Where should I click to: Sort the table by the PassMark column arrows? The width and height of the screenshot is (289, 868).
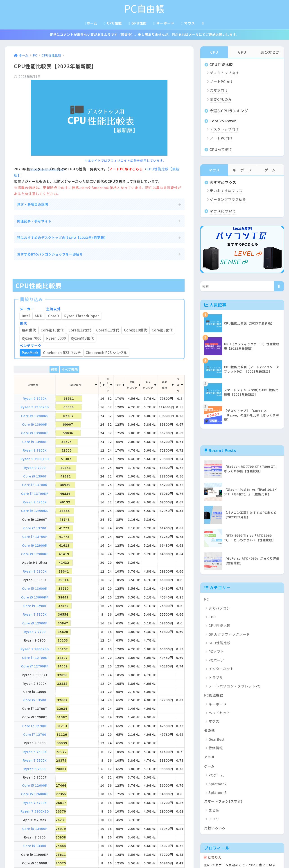tap(96, 385)
